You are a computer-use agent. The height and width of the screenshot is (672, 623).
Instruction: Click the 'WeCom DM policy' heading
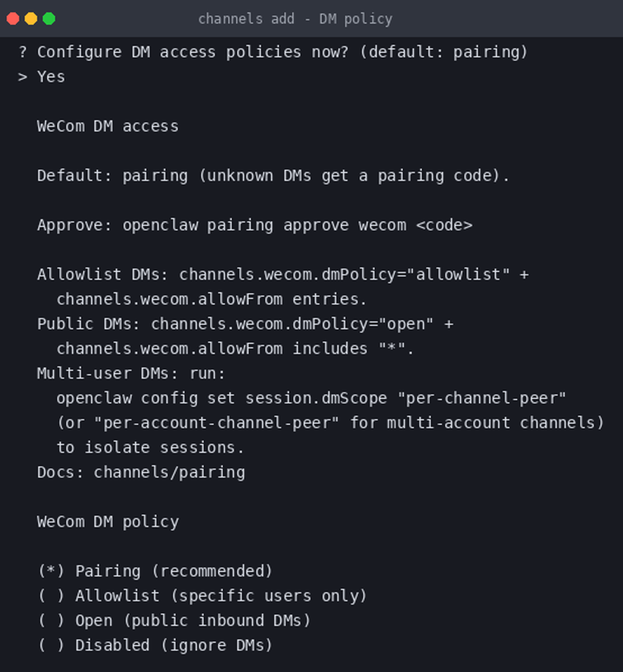point(108,521)
